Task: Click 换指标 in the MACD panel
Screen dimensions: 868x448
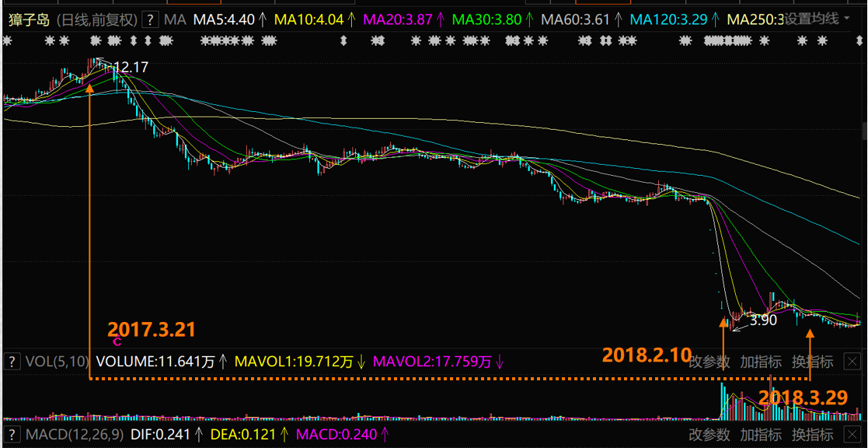Action: tap(812, 434)
